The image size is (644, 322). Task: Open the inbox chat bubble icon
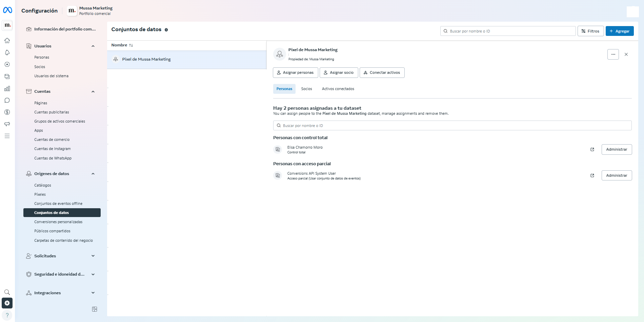point(7,100)
